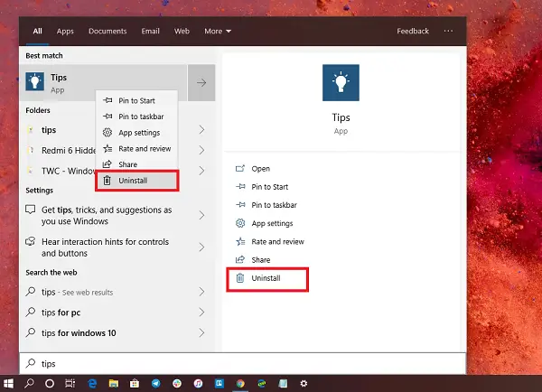Open the Cortana circle icon
542x392 pixels.
[x=50, y=383]
